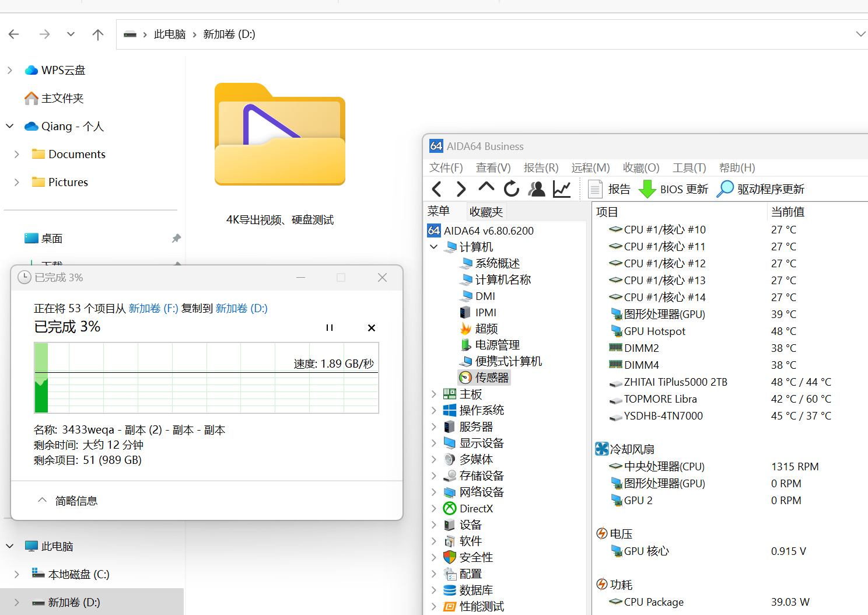Viewport: 868px width, 615px height.
Task: Open Documents folder in sidebar
Action: [69, 154]
